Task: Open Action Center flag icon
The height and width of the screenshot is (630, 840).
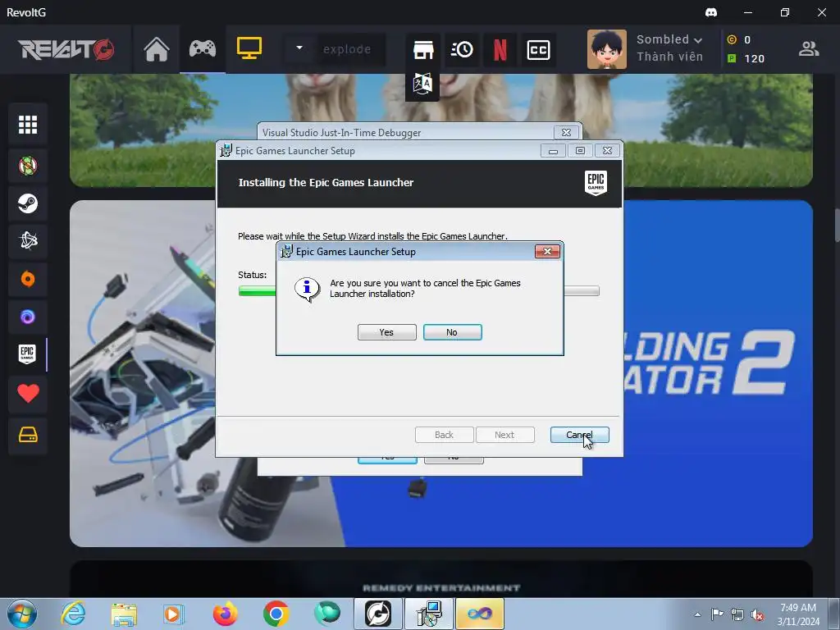Action: click(717, 614)
